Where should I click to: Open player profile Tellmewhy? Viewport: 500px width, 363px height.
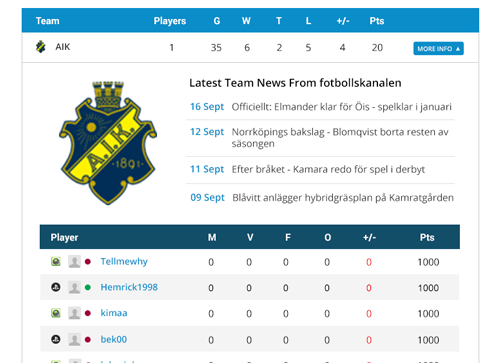coord(124,261)
